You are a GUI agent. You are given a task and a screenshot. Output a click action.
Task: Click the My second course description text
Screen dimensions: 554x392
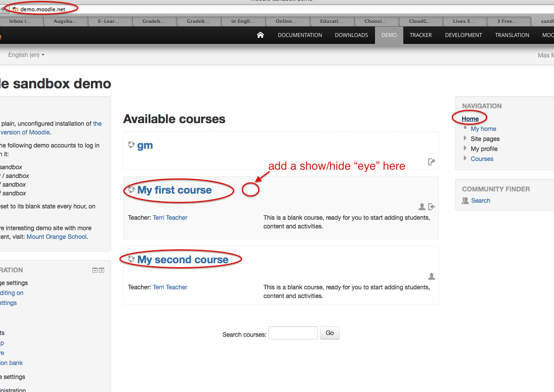(347, 291)
